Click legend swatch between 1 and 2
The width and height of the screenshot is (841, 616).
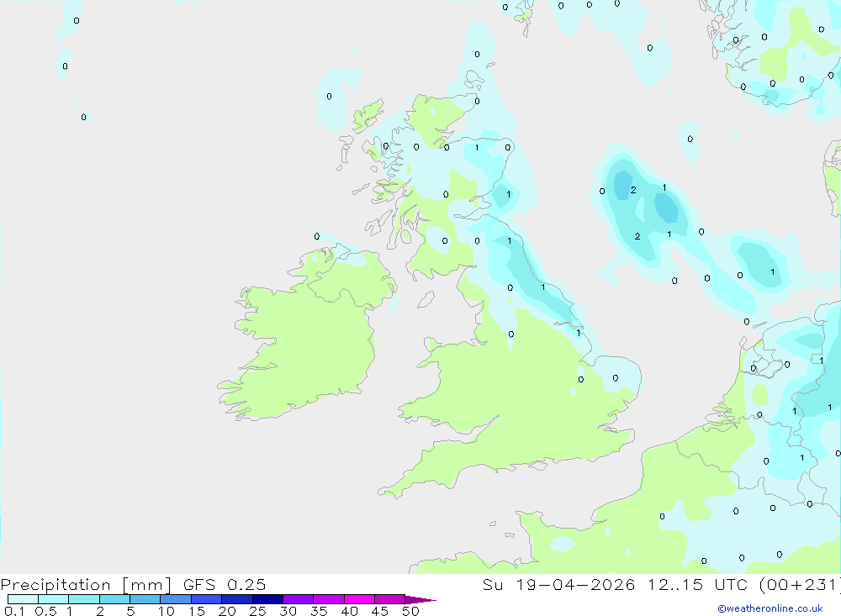point(83,599)
